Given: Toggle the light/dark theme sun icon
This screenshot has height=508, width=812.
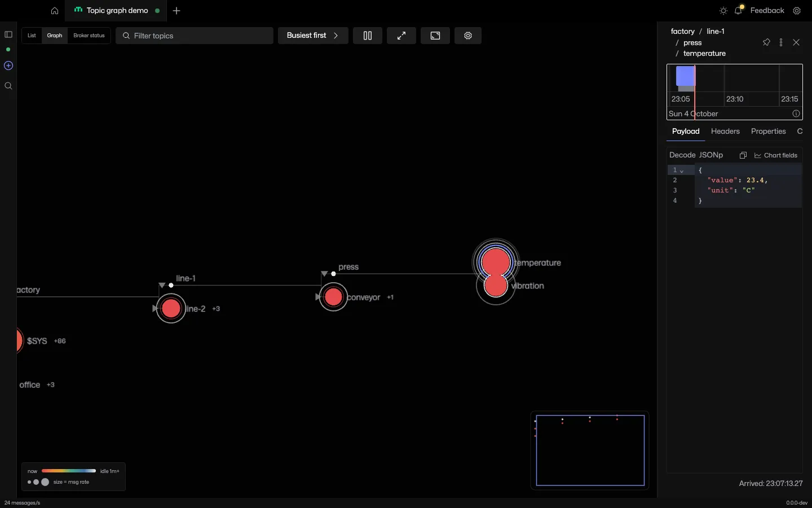Looking at the screenshot, I should tap(723, 11).
